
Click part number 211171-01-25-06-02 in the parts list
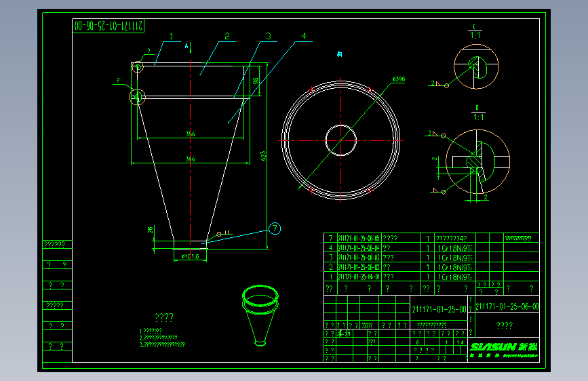[359, 267]
